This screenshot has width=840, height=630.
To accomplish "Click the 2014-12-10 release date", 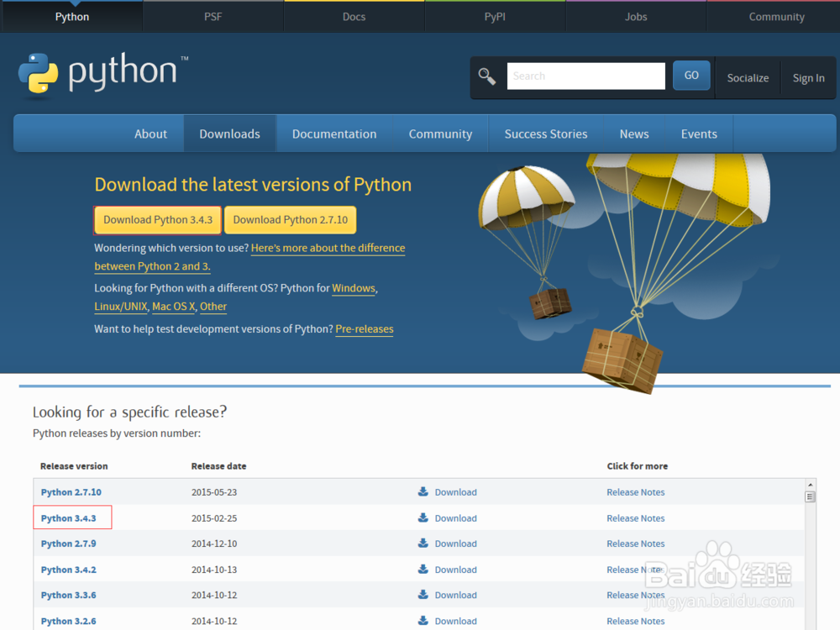I will pos(214,543).
